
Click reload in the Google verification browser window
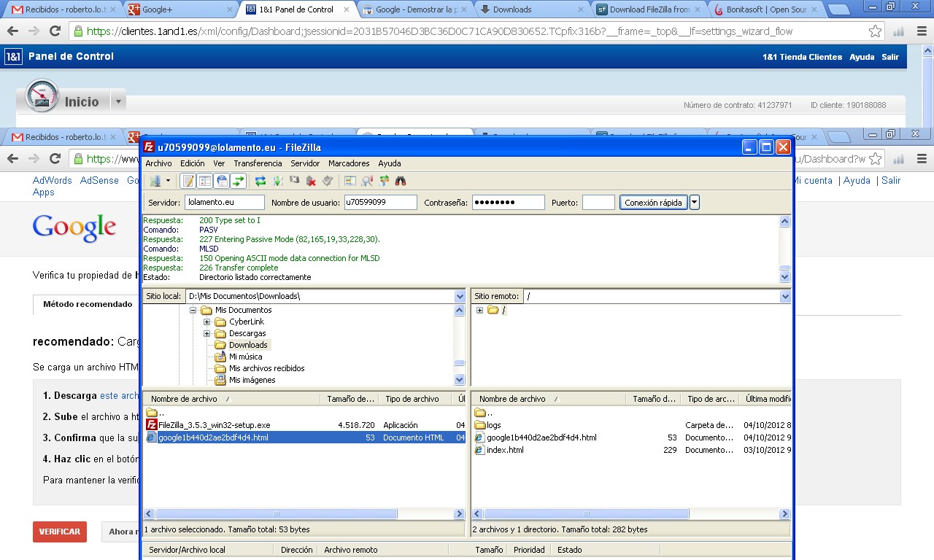55,158
